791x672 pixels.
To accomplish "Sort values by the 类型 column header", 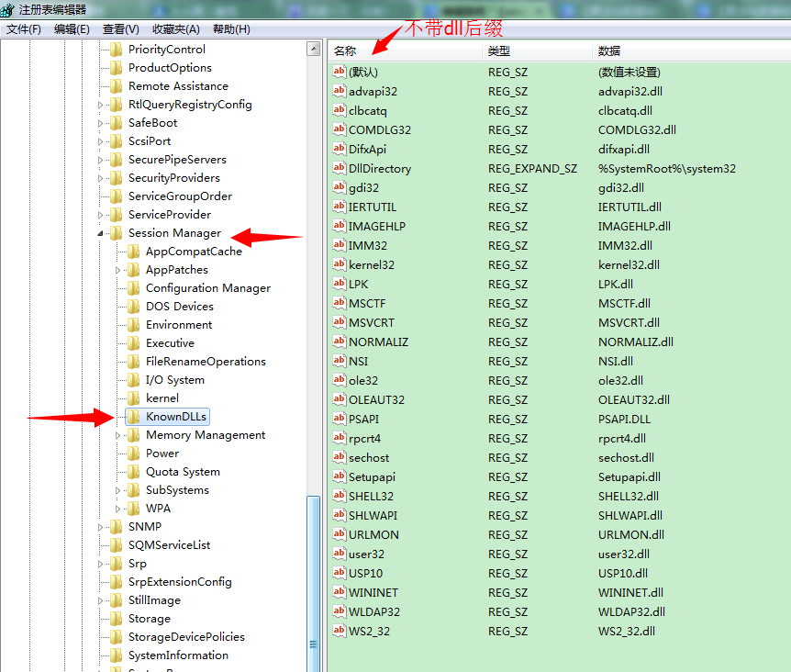I will pyautogui.click(x=538, y=51).
